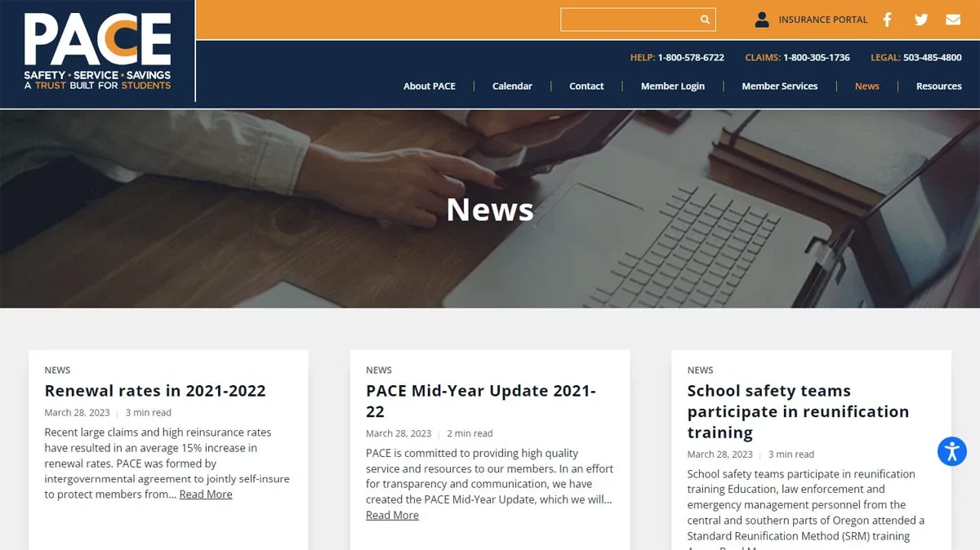This screenshot has height=550, width=980.
Task: Click the email envelope icon
Action: click(x=953, y=20)
